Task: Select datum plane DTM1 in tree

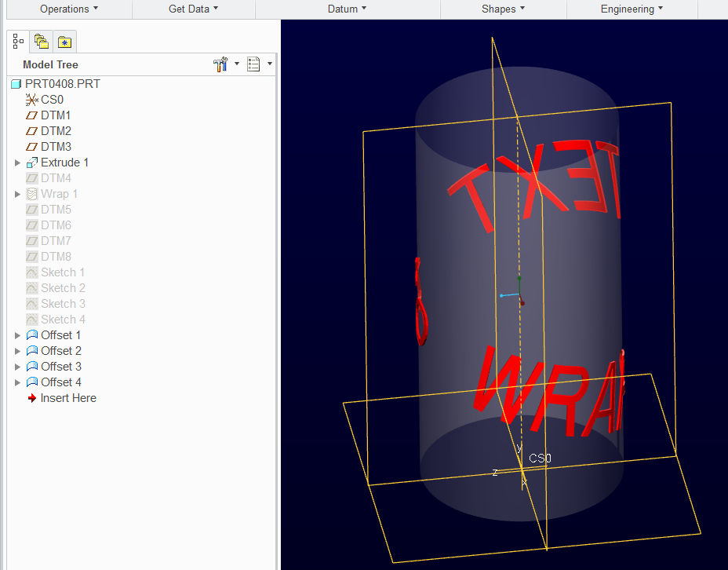Action: pyautogui.click(x=56, y=115)
